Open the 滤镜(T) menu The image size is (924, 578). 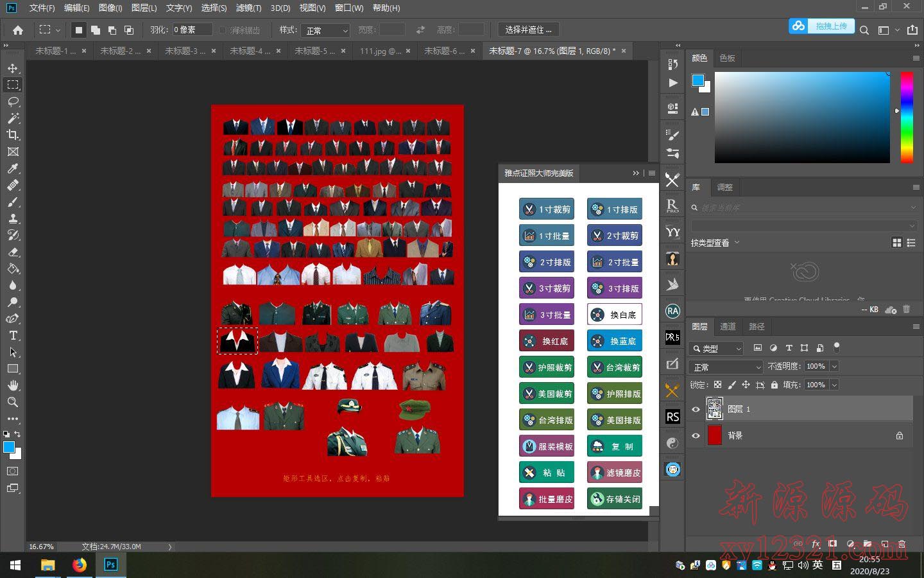[248, 8]
